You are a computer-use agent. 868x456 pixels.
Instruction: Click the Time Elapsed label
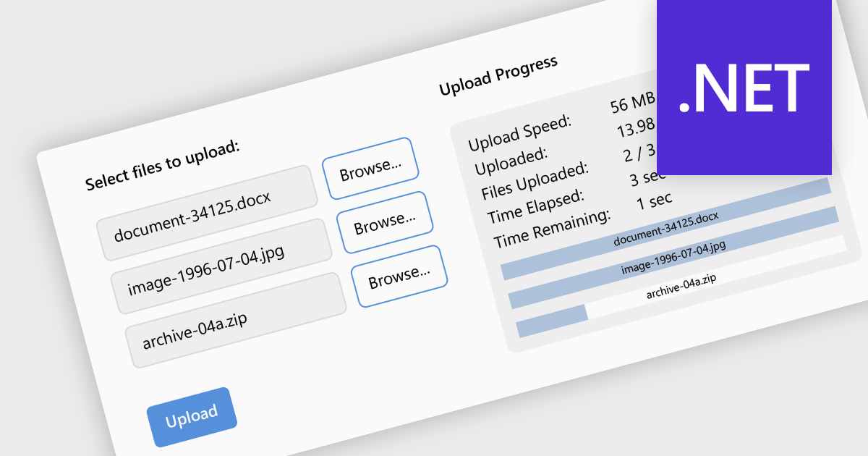click(535, 206)
